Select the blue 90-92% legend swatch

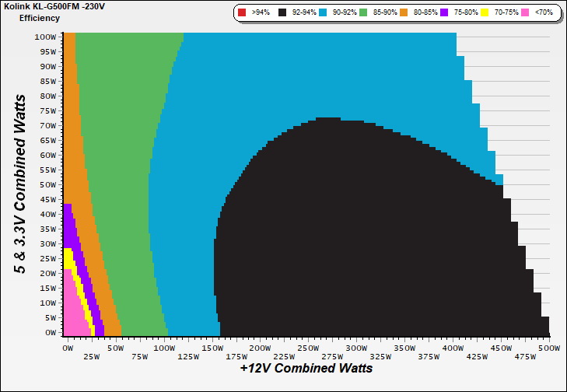click(323, 13)
